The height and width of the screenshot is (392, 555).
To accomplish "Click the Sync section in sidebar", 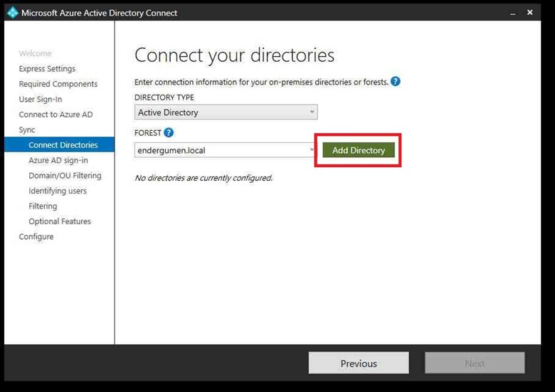I will [x=27, y=130].
